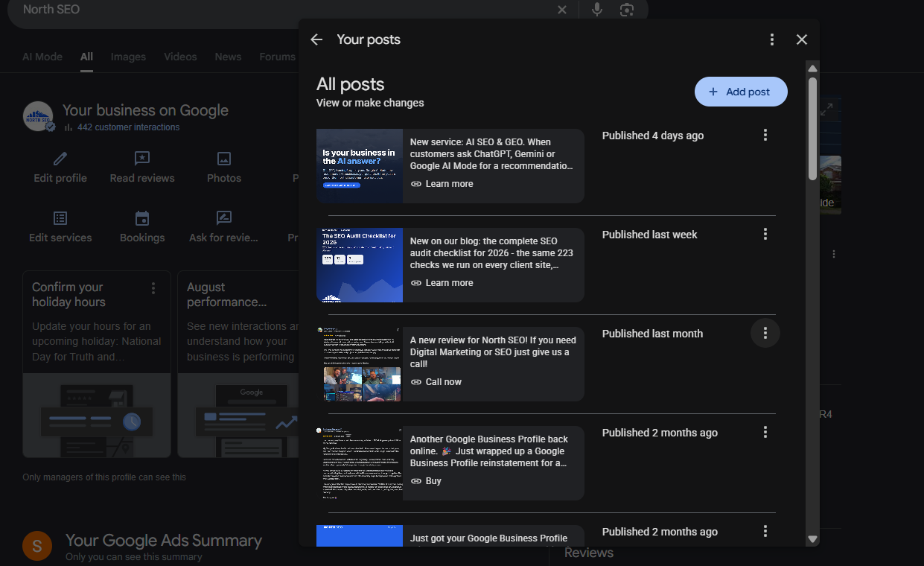Image resolution: width=924 pixels, height=566 pixels.
Task: Open options for 'Just got your Google Business Profile' post
Action: pyautogui.click(x=765, y=531)
